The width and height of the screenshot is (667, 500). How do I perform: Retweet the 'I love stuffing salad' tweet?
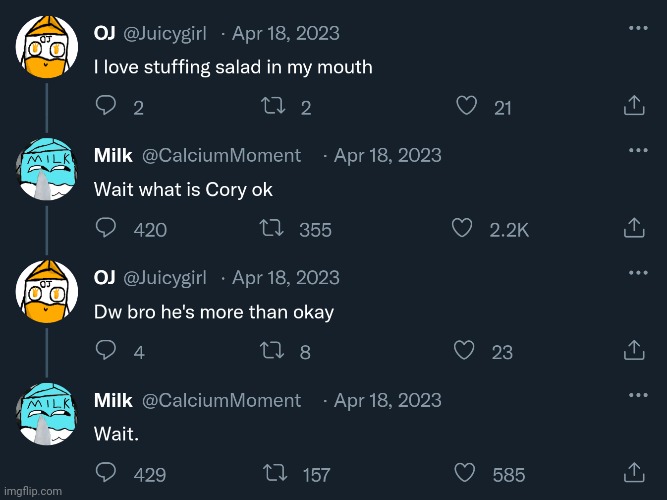click(x=271, y=106)
